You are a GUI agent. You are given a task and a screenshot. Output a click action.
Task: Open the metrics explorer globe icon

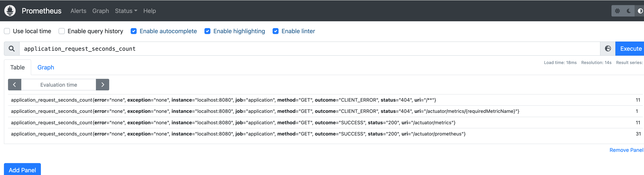(x=608, y=49)
